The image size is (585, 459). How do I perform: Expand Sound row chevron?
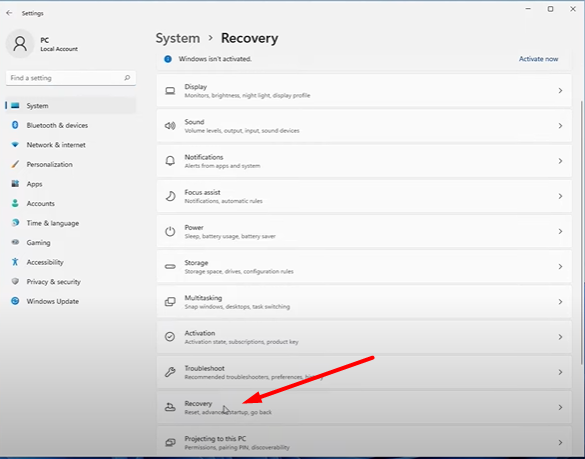click(560, 126)
